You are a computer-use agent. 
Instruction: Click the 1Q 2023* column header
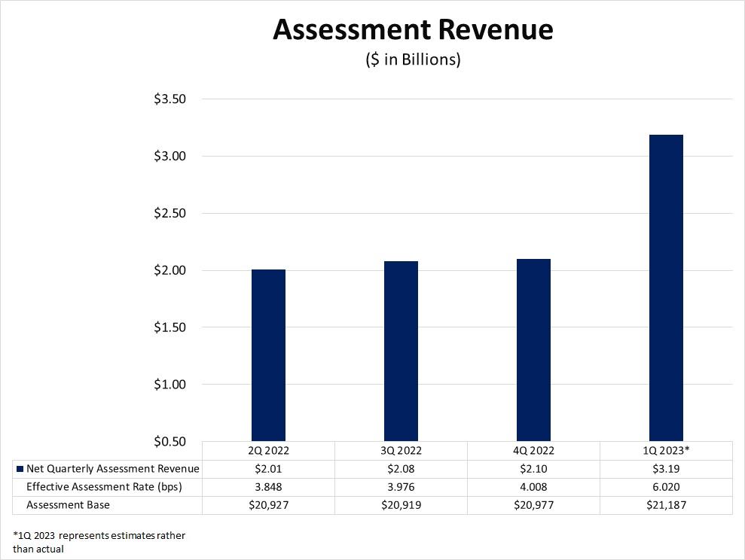666,451
